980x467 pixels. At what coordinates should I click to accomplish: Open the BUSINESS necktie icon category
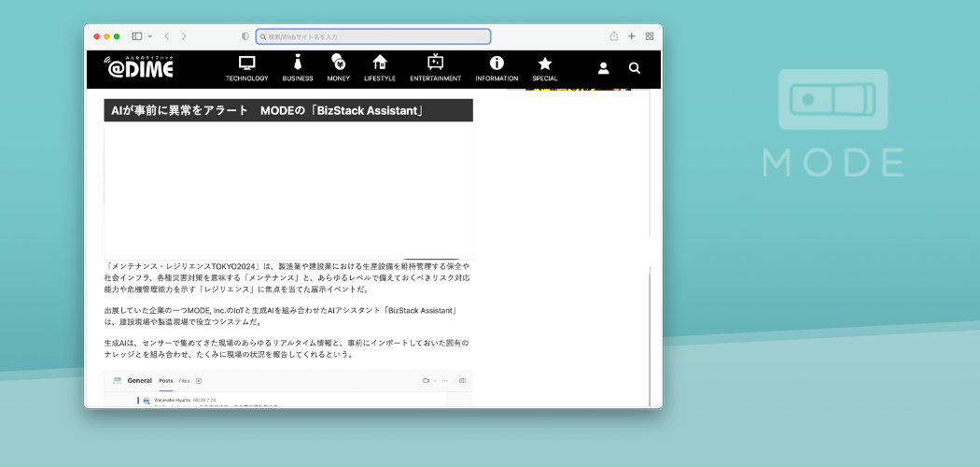[x=298, y=68]
